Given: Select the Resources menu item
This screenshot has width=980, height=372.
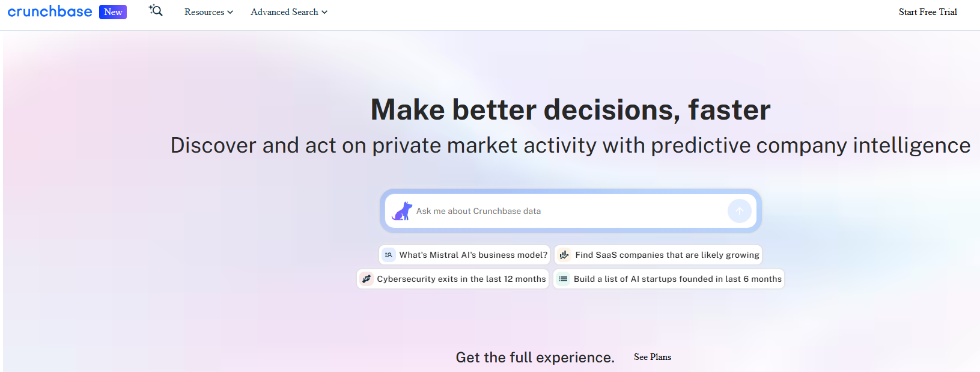Looking at the screenshot, I should tap(204, 12).
